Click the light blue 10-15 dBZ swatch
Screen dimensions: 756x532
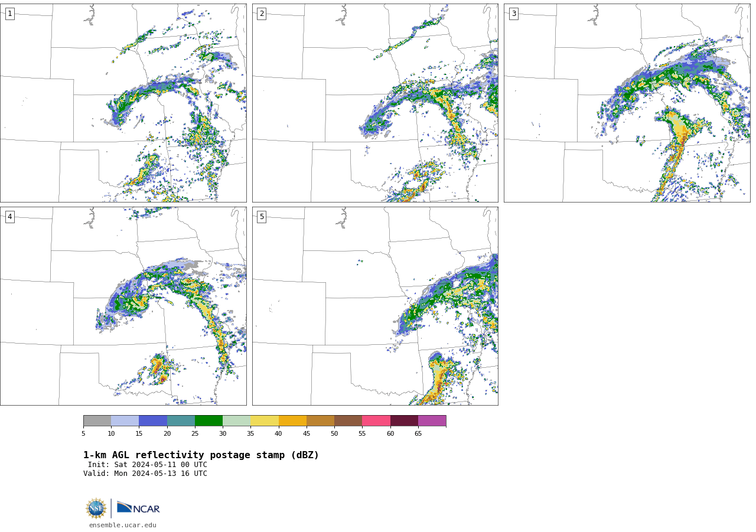coord(125,420)
